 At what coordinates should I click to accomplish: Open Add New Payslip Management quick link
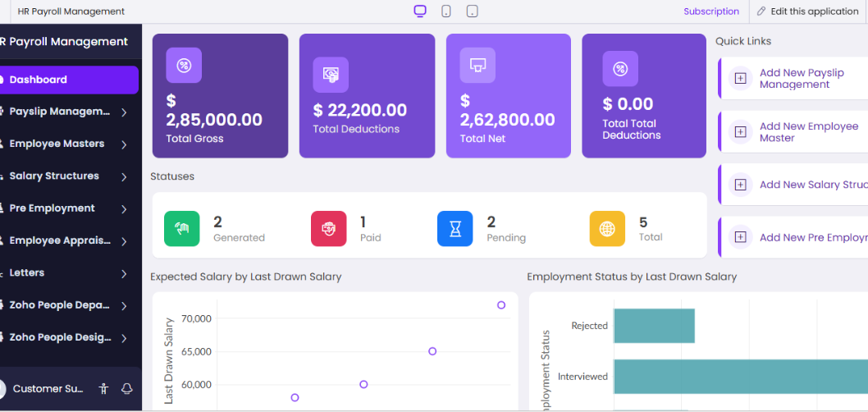click(801, 79)
